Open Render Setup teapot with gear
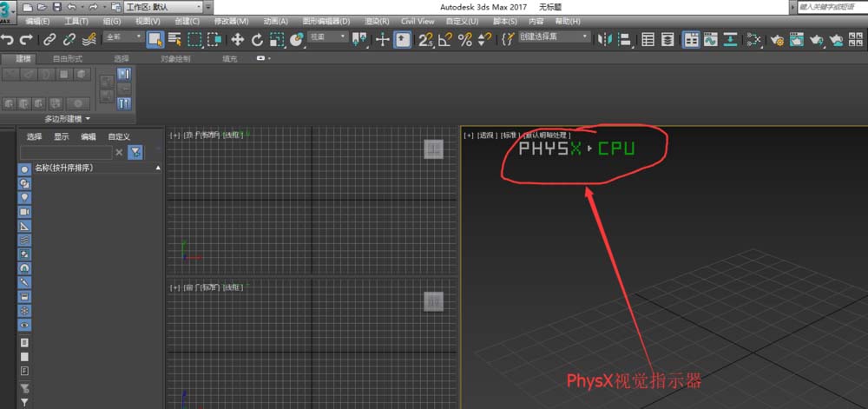The width and height of the screenshot is (868, 409). (777, 39)
